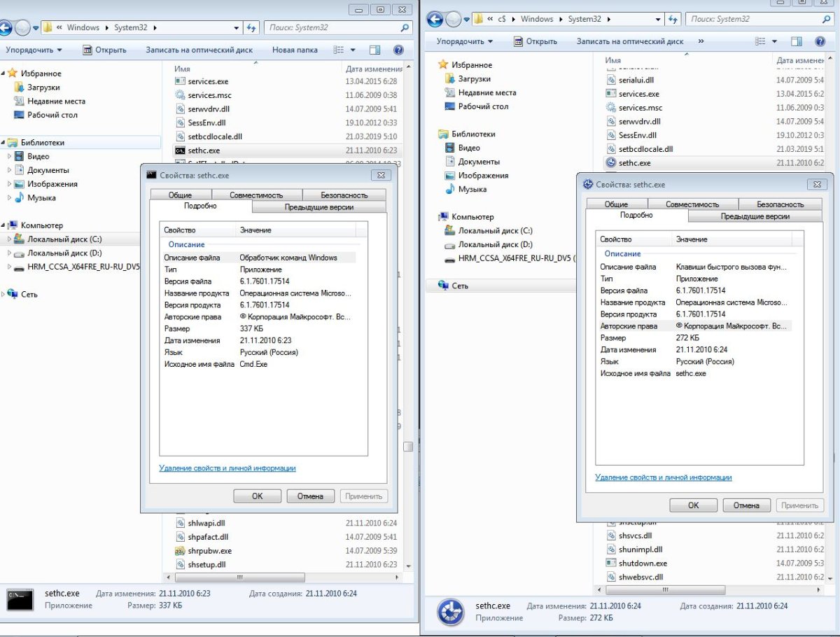Expand Документы library in left window
Viewport: 840px width, 637px height.
(10, 170)
